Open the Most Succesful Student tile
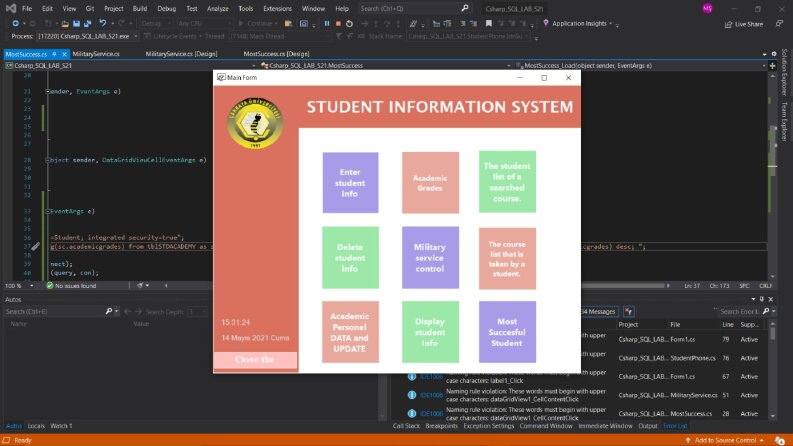Image resolution: width=793 pixels, height=446 pixels. [507, 332]
